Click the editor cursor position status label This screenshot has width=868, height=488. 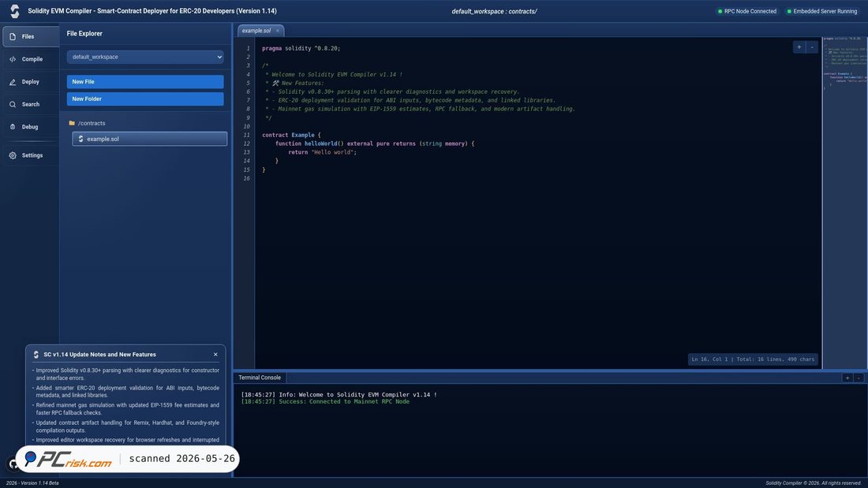[x=753, y=359]
